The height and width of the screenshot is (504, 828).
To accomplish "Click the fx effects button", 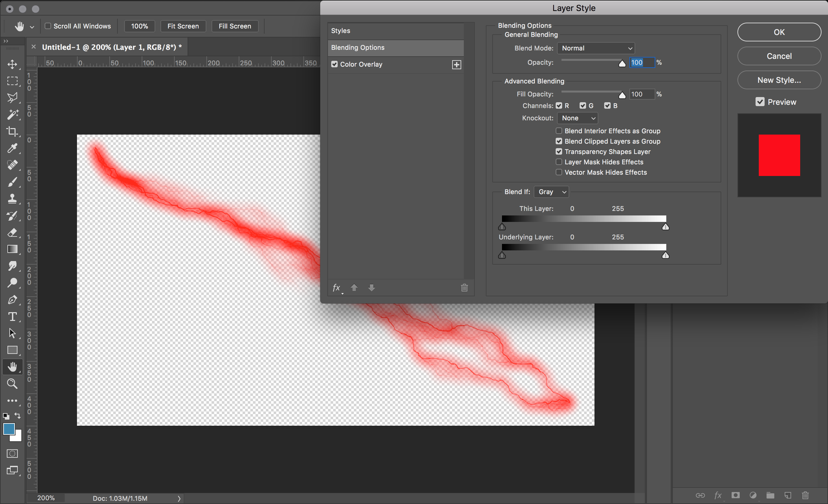I will pos(335,288).
